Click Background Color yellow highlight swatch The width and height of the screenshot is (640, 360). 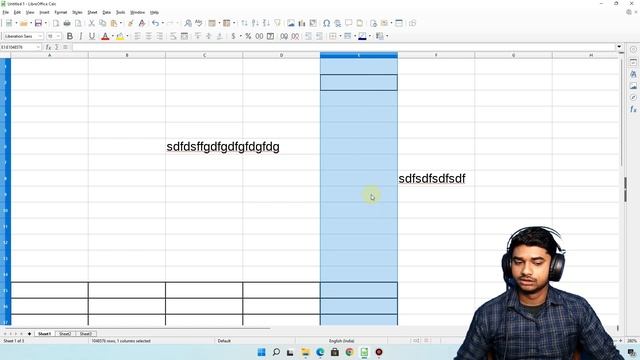(120, 36)
